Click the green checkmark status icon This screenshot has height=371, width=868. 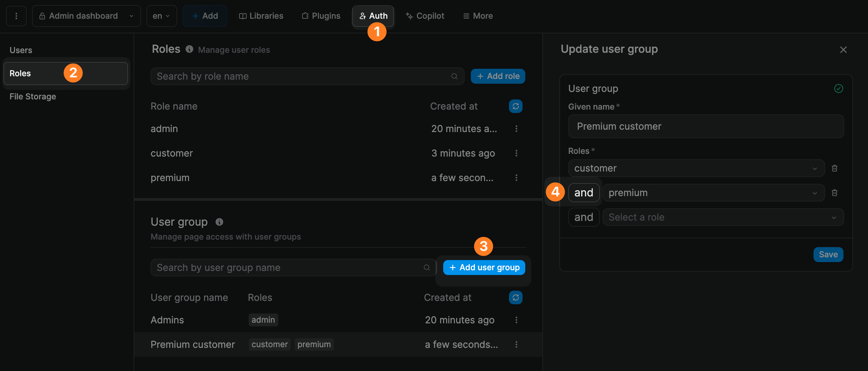[x=839, y=88]
